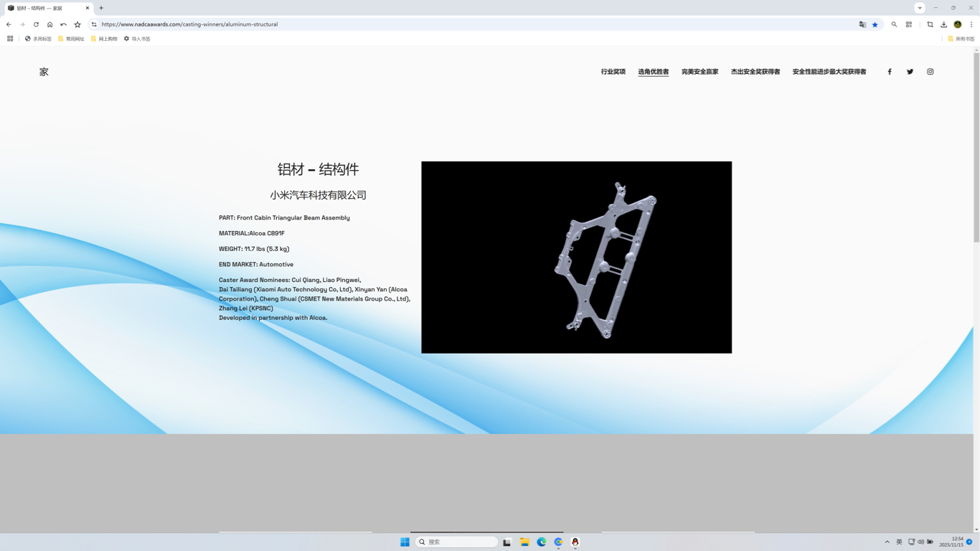The image size is (980, 551).
Task: Open the translate page icon
Action: pyautogui.click(x=862, y=24)
